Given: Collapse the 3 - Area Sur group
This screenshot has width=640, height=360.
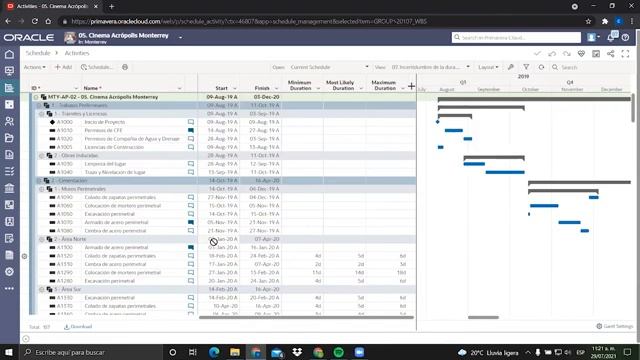Looking at the screenshot, I should 42,289.
